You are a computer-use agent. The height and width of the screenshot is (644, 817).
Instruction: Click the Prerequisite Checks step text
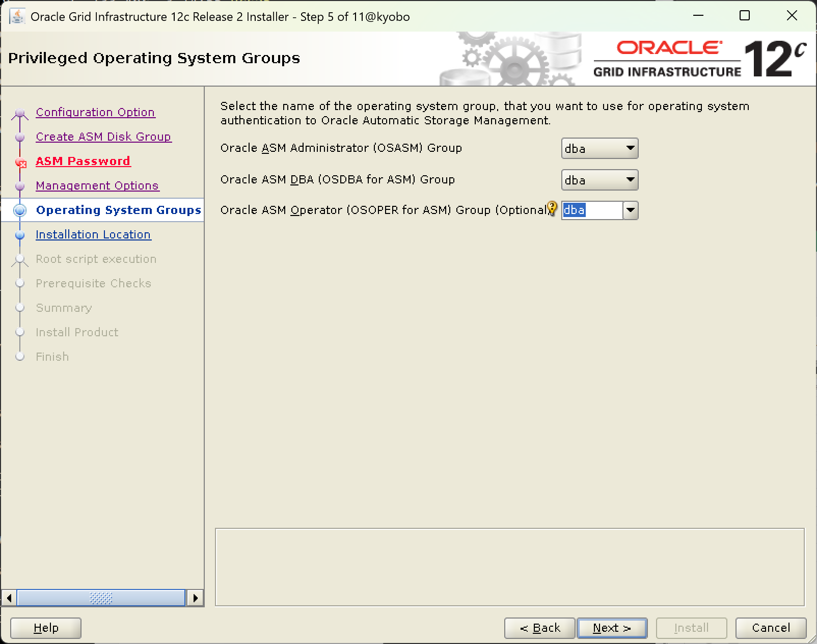(93, 283)
